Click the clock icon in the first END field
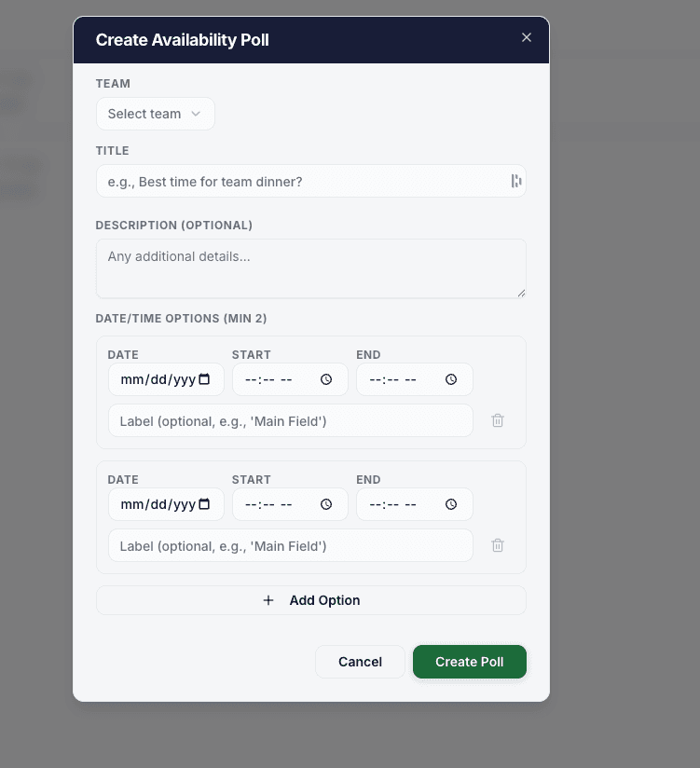Image resolution: width=700 pixels, height=768 pixels. [450, 379]
